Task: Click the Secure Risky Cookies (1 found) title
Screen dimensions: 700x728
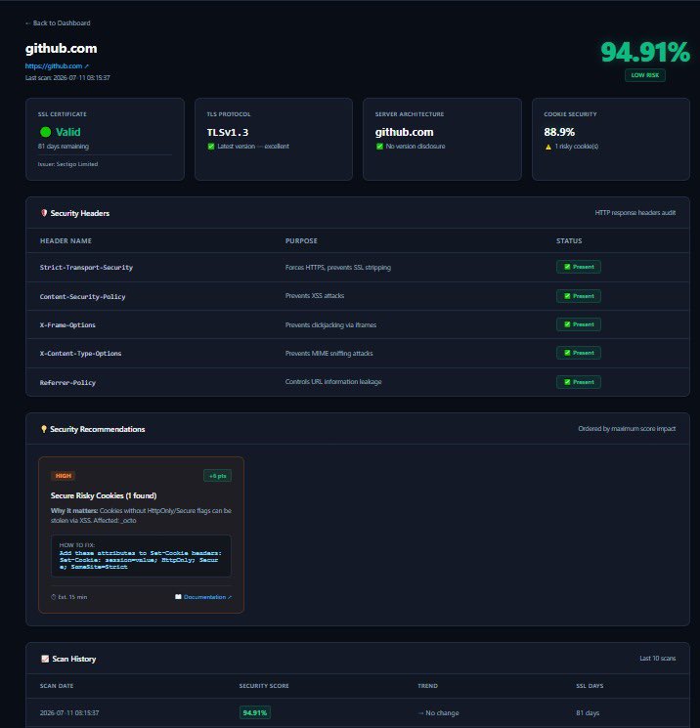Action: [104, 495]
